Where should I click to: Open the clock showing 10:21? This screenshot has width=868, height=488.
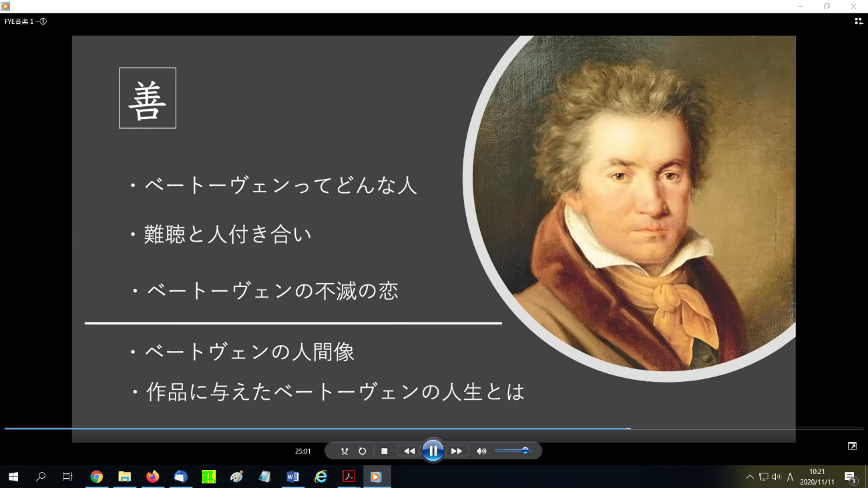click(x=817, y=477)
